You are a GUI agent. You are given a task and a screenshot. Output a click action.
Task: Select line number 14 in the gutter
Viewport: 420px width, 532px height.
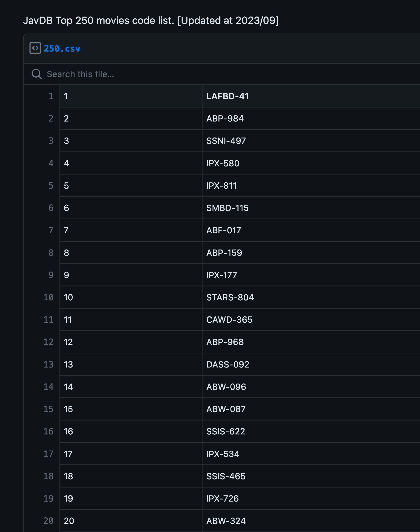[49, 387]
